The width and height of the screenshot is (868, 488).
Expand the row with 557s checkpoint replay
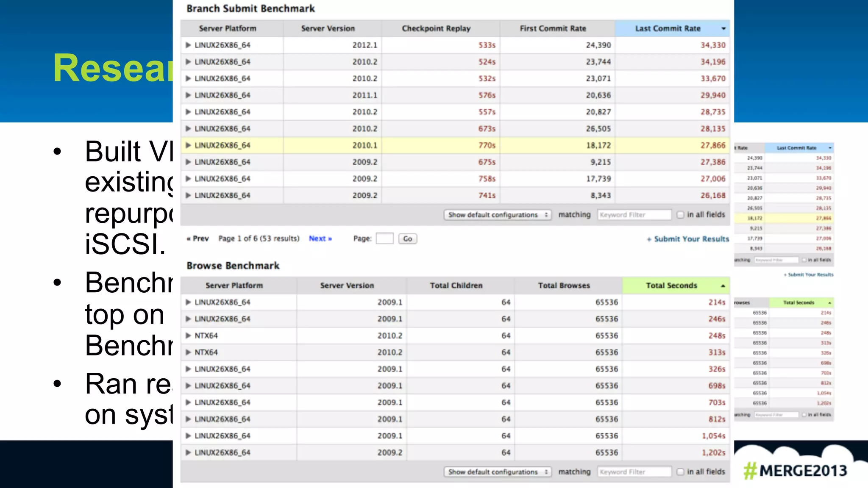(x=188, y=112)
